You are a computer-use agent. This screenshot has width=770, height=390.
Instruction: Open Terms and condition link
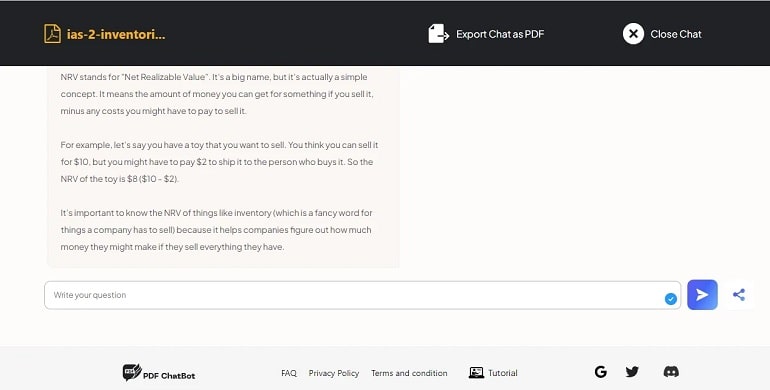[409, 373]
